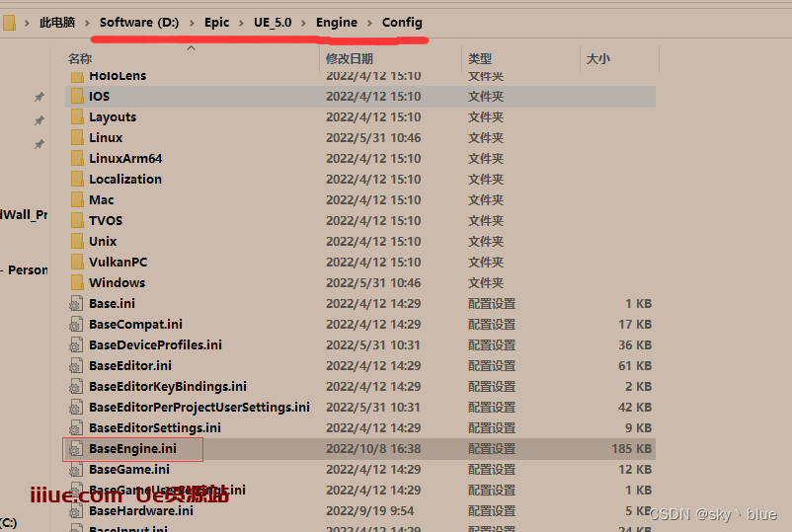Click the BaseHardware.ini file icon
This screenshot has width=792, height=532.
point(77,511)
